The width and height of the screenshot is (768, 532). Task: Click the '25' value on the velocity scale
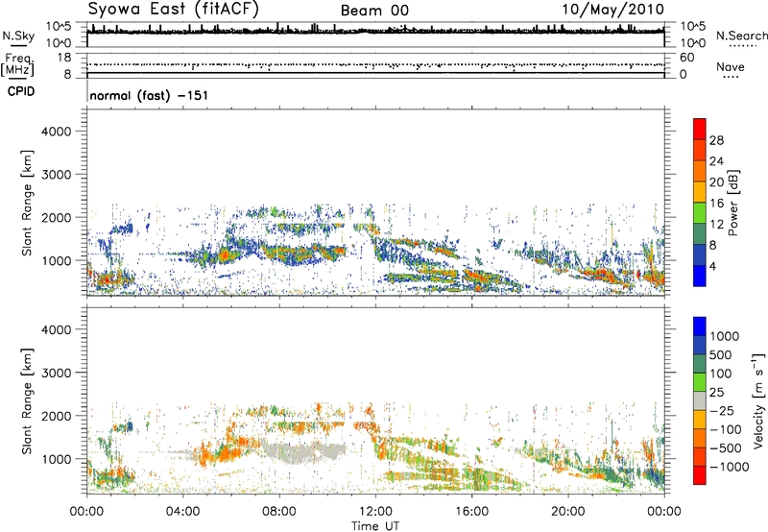[716, 393]
